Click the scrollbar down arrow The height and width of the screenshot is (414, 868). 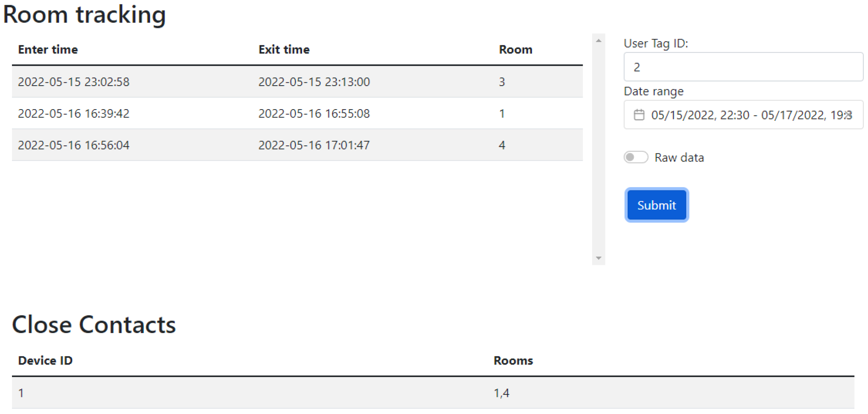(x=598, y=258)
